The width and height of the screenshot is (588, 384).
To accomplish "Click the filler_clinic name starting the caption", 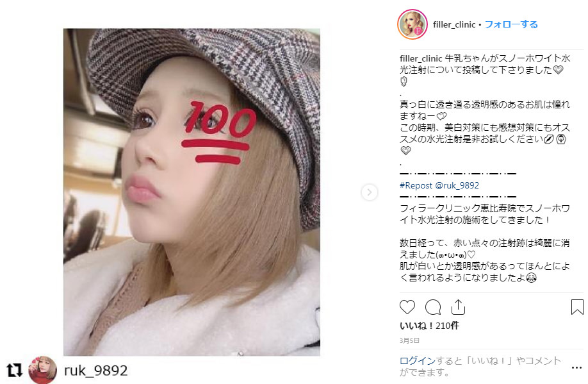I will click(421, 58).
